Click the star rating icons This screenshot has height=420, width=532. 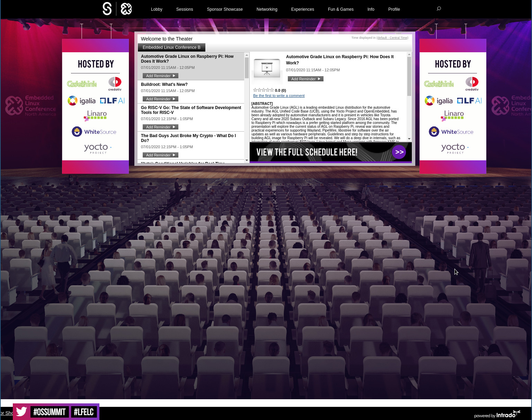click(x=264, y=90)
